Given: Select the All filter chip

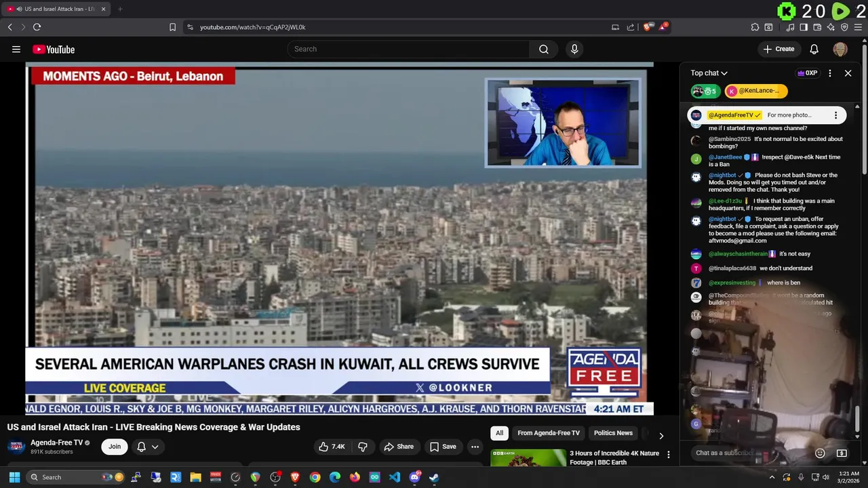Looking at the screenshot, I should pos(499,433).
